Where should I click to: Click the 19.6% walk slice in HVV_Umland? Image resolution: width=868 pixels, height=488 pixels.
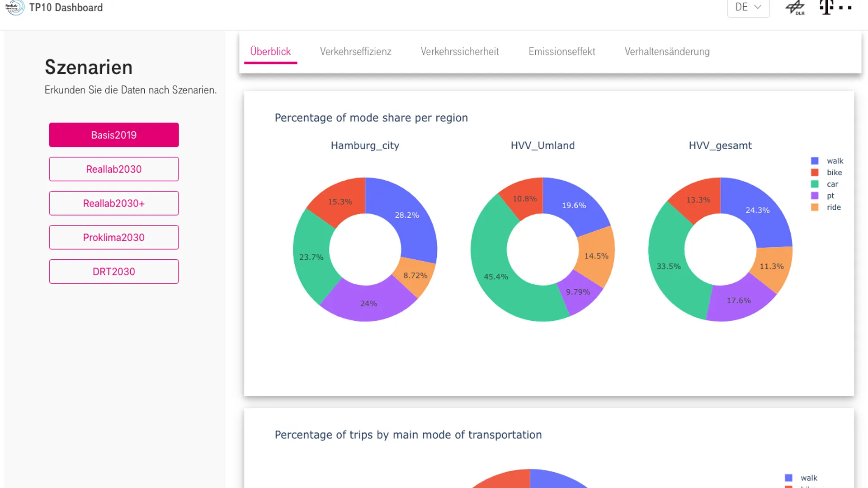(574, 206)
